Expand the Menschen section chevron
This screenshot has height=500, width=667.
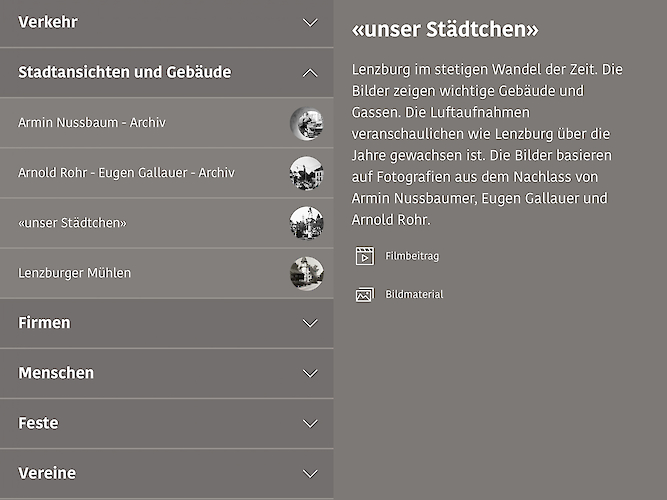310,373
